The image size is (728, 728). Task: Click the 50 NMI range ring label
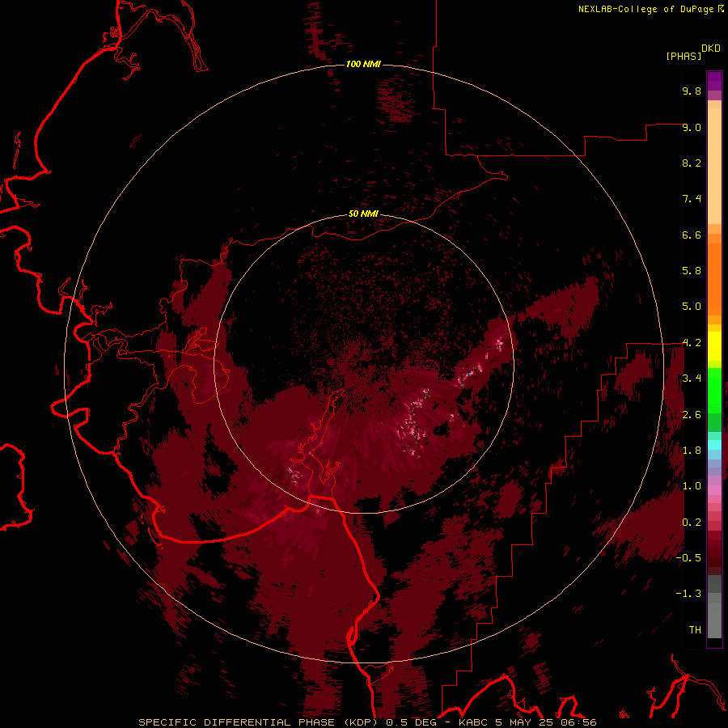pyautogui.click(x=363, y=214)
